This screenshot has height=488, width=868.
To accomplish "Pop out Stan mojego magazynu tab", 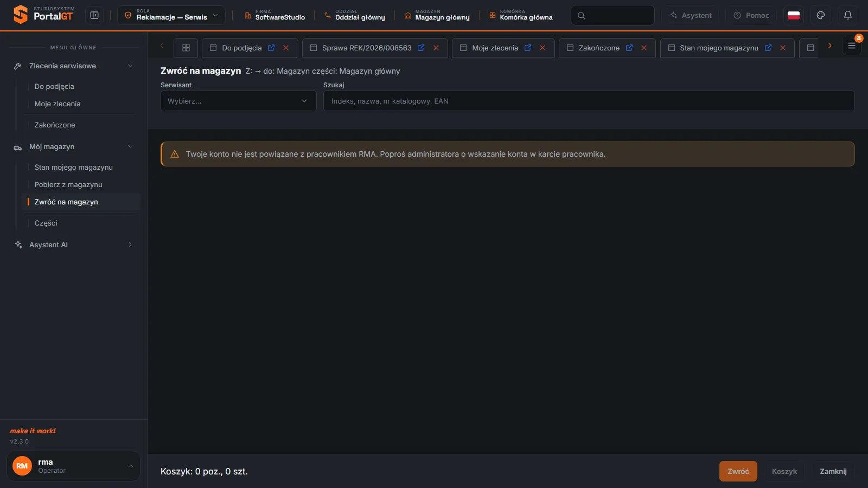I will pos(768,48).
